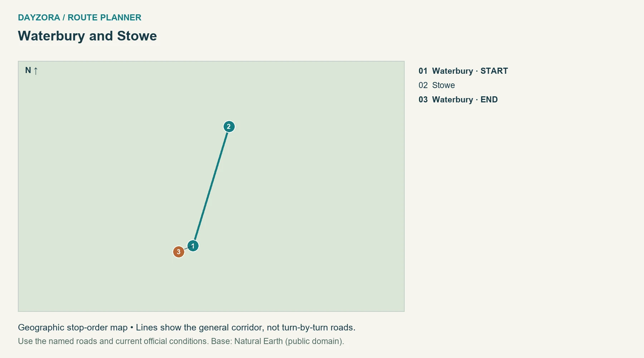Click the letter N compass label
Viewport: 644px width, 358px height.
point(28,70)
